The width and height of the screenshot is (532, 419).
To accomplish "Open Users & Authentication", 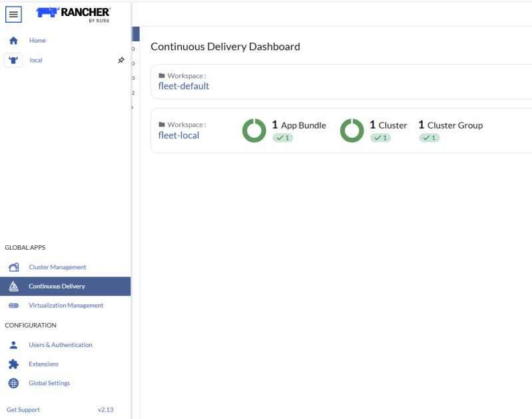I will tap(61, 344).
